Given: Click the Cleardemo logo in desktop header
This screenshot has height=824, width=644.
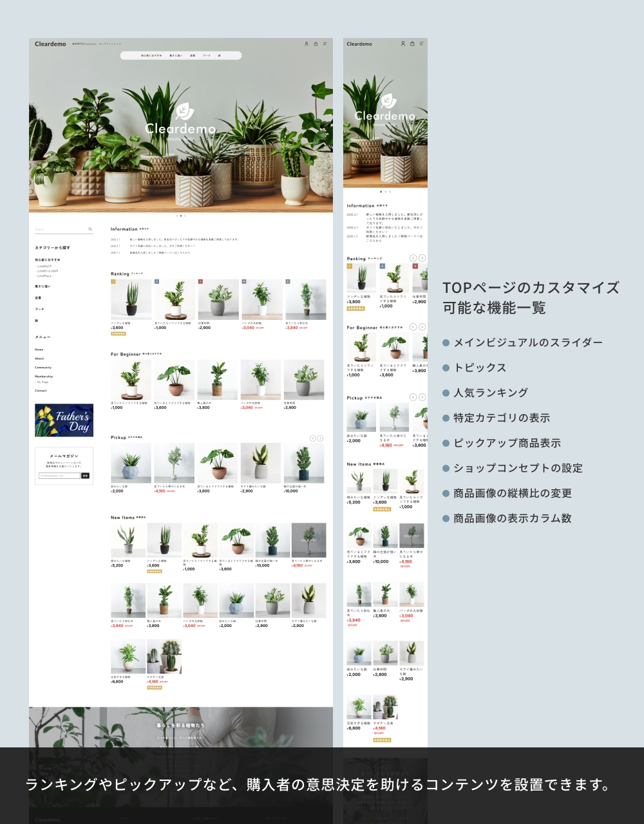Looking at the screenshot, I should (x=50, y=44).
